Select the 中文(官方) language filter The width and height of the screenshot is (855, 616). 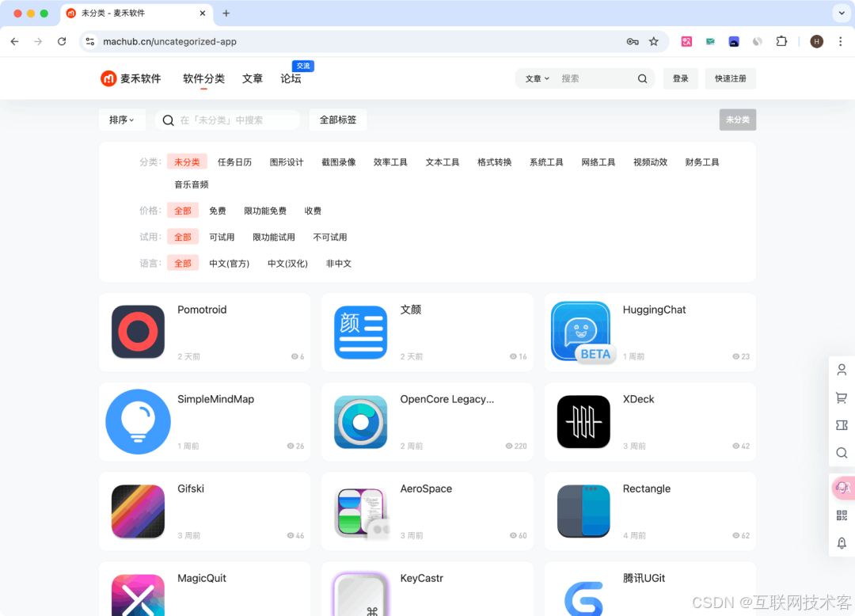229,264
